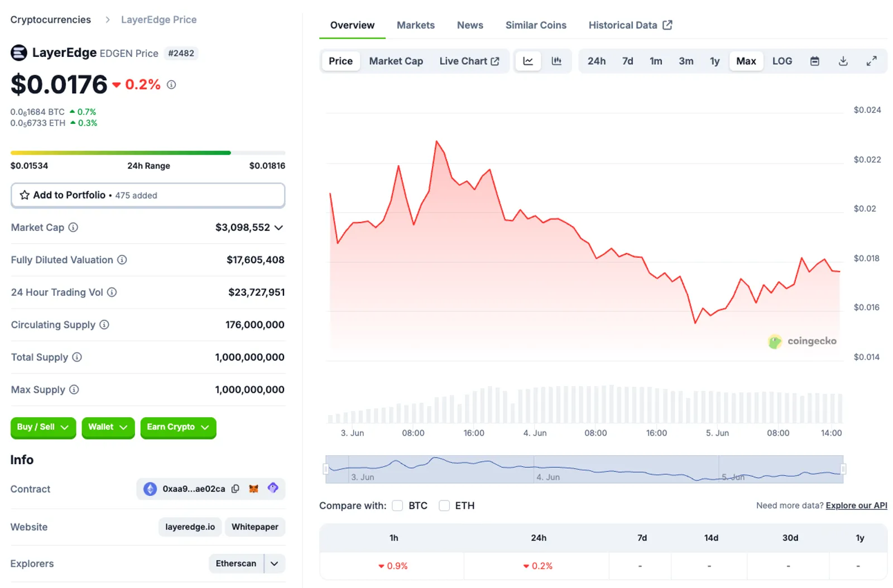893x588 pixels.
Task: Expand the Market Cap value chevron
Action: pos(279,228)
